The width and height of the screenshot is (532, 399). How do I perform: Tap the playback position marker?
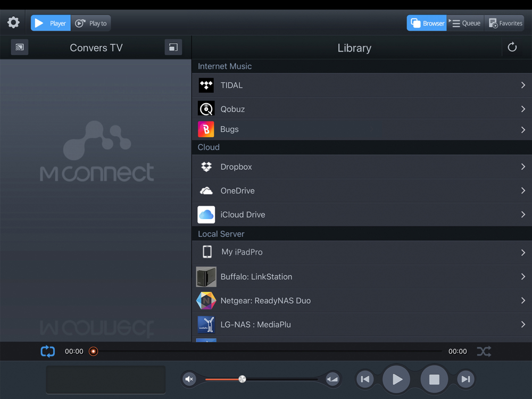[x=93, y=352]
